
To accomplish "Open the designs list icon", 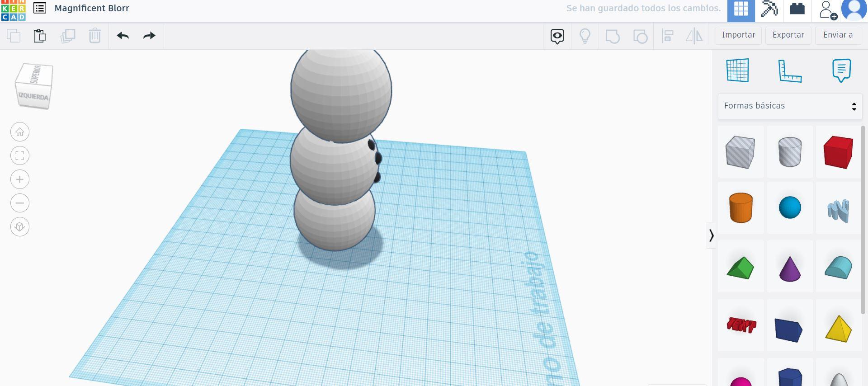I will (40, 8).
